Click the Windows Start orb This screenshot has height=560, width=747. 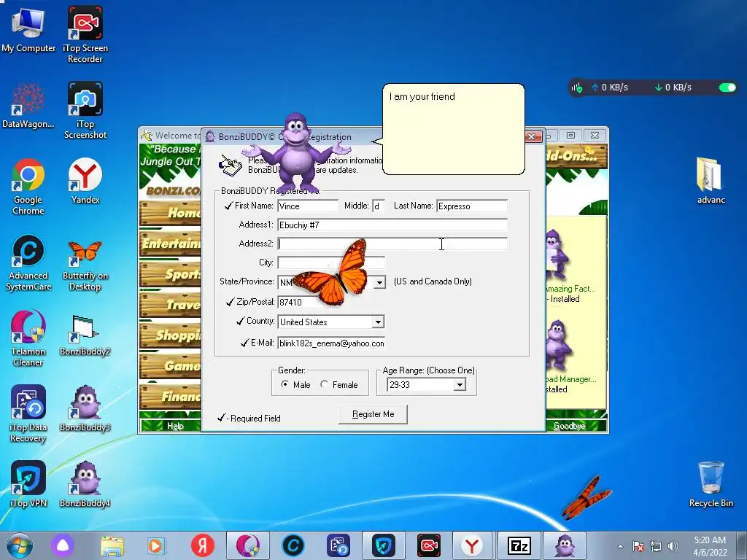[20, 545]
